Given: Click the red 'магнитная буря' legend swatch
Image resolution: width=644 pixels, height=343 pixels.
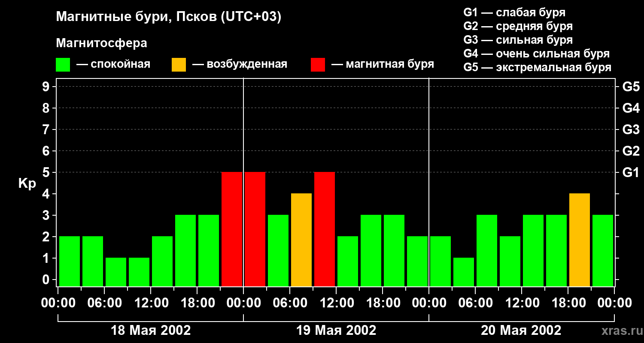Looking at the screenshot, I should point(318,65).
